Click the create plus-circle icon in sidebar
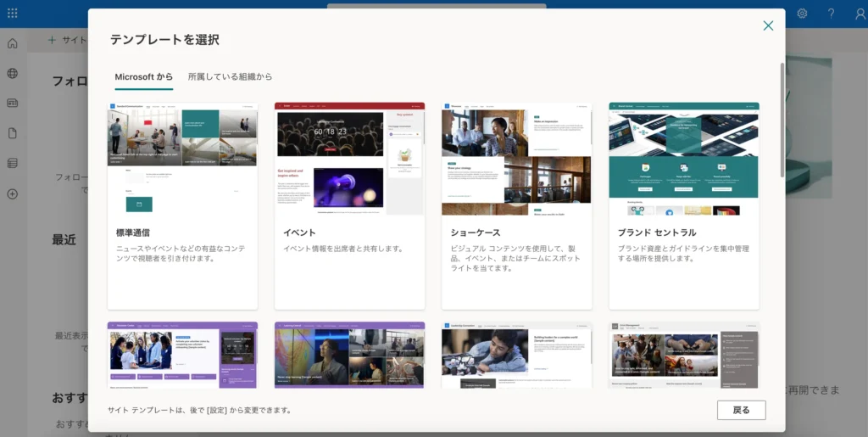Image resolution: width=868 pixels, height=437 pixels. pos(12,193)
